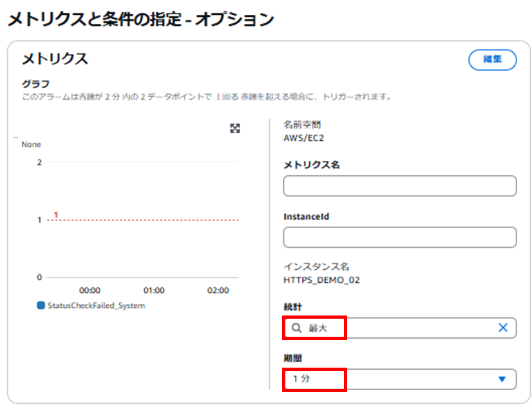Click the 01:00 time axis label
The image size is (532, 405).
(154, 290)
